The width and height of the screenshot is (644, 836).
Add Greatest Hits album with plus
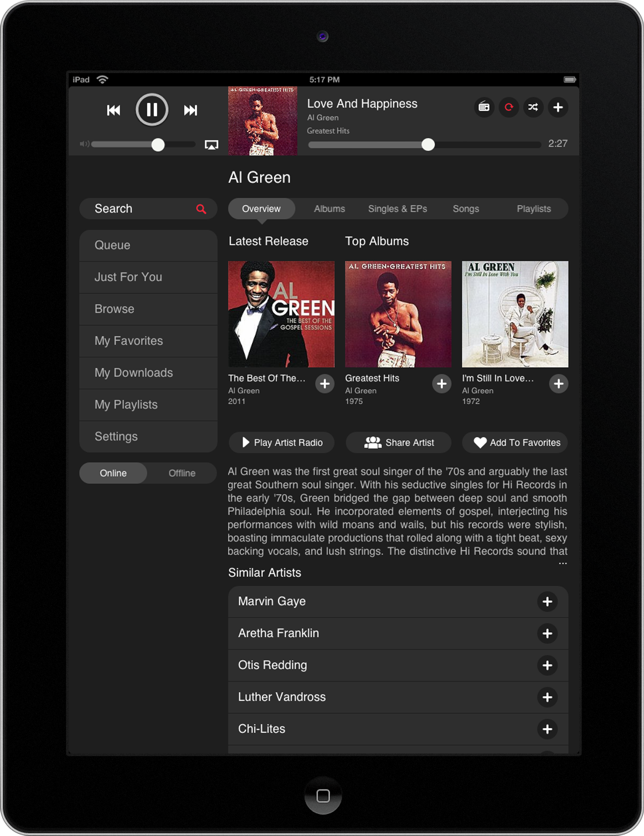[x=441, y=384]
